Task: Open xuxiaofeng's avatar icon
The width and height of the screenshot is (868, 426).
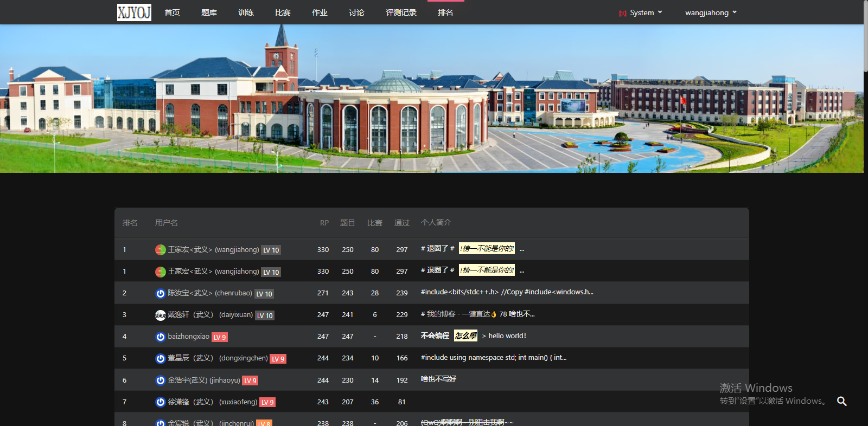Action: pyautogui.click(x=161, y=402)
